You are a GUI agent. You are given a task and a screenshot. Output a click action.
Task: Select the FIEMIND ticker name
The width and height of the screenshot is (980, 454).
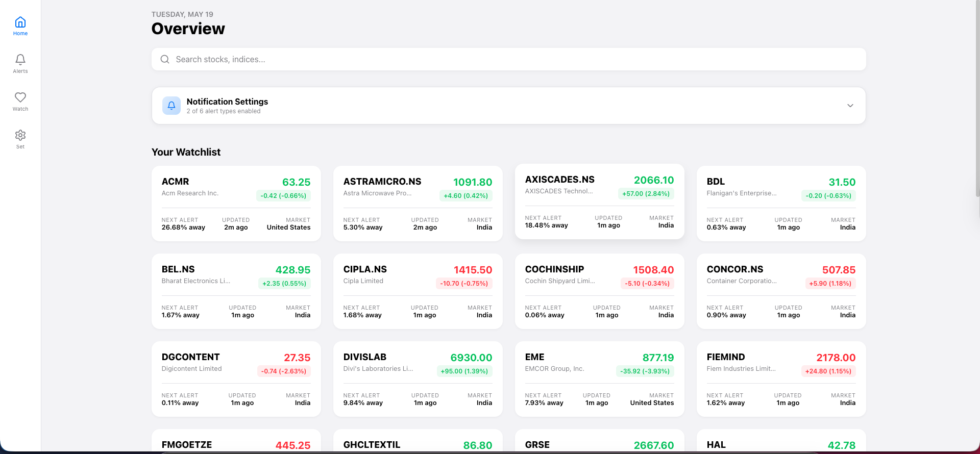tap(726, 357)
